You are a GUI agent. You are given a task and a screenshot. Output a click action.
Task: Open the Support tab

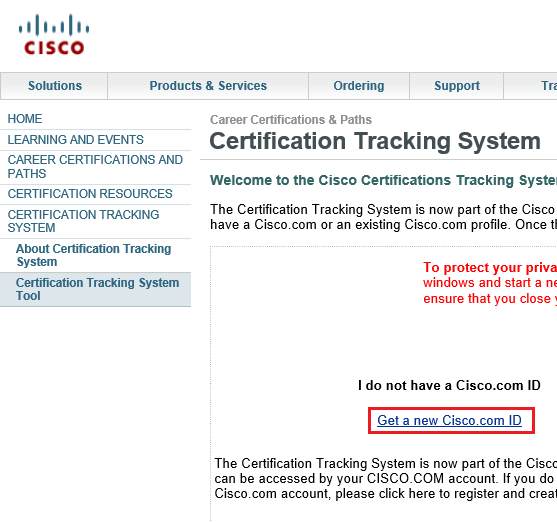457,86
